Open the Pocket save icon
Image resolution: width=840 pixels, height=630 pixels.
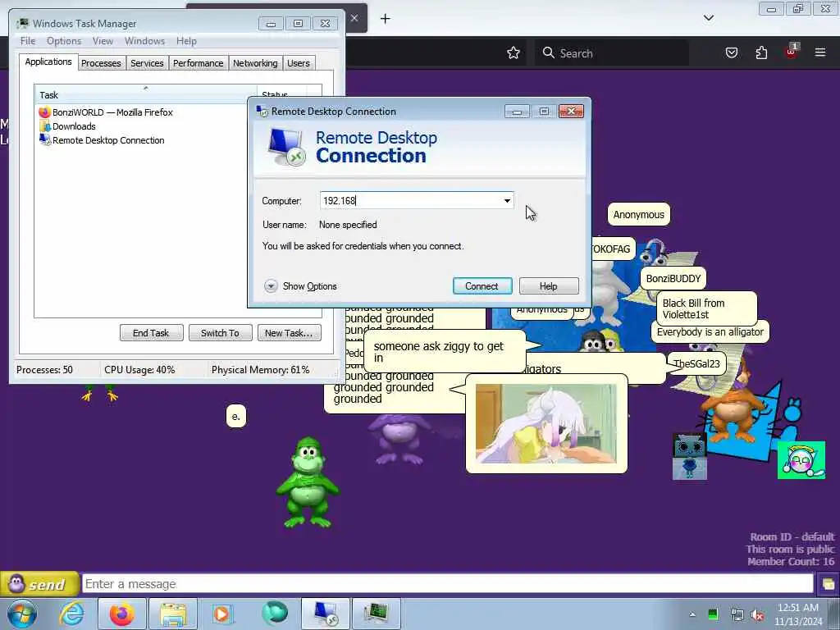[731, 52]
